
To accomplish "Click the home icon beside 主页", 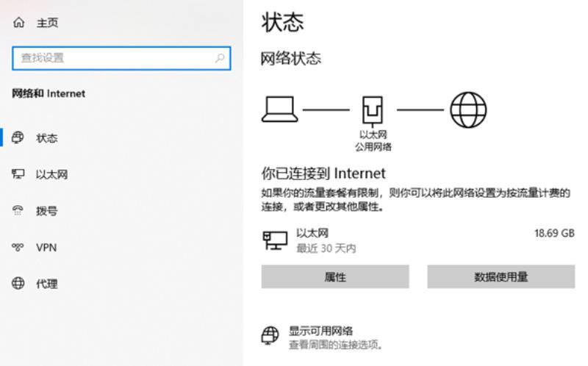I will (19, 23).
